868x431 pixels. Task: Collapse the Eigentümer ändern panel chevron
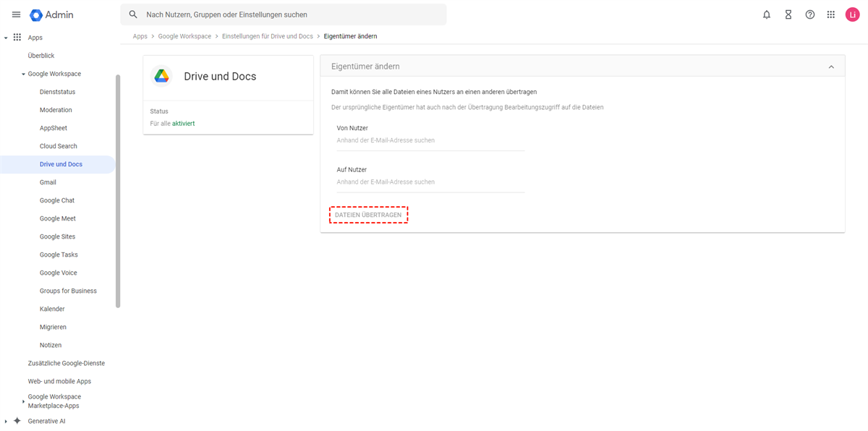831,67
